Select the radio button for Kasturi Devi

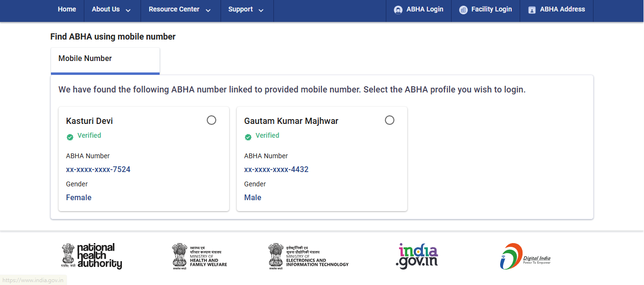pos(211,120)
